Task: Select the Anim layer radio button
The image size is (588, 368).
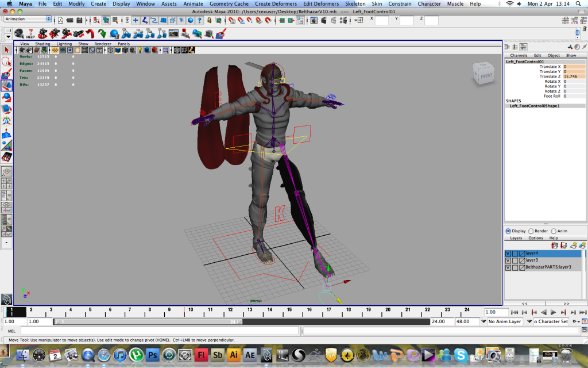Action: tap(554, 231)
